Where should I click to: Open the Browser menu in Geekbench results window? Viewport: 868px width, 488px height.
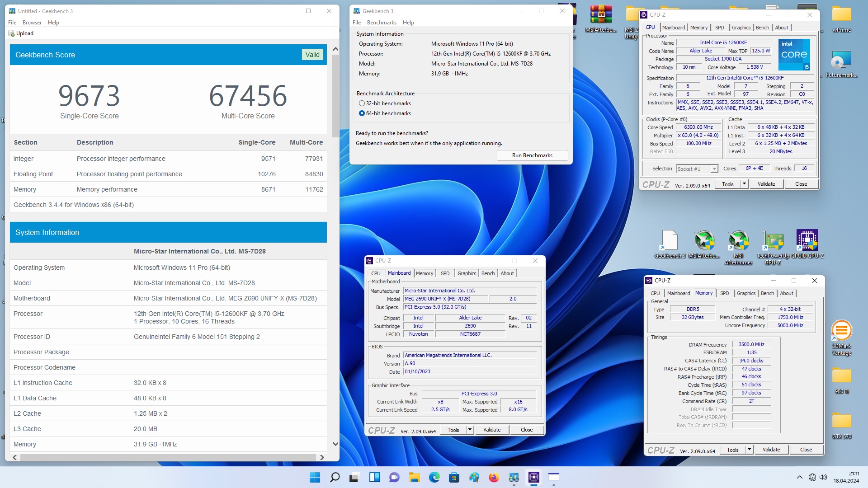[32, 23]
